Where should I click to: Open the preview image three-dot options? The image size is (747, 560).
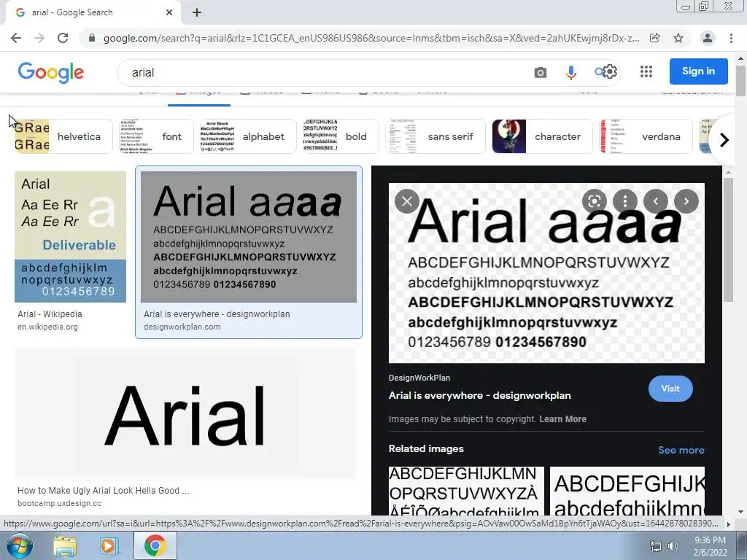(625, 201)
